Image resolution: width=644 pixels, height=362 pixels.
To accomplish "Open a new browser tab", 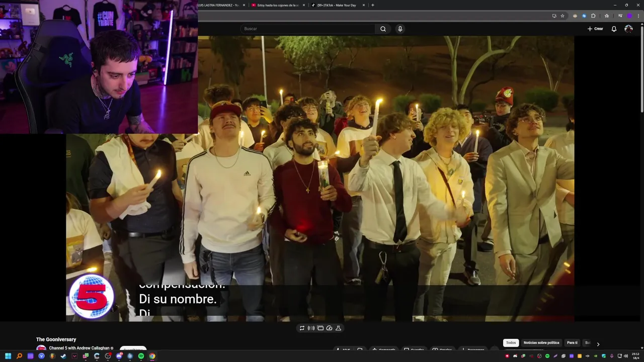I will pos(372,5).
